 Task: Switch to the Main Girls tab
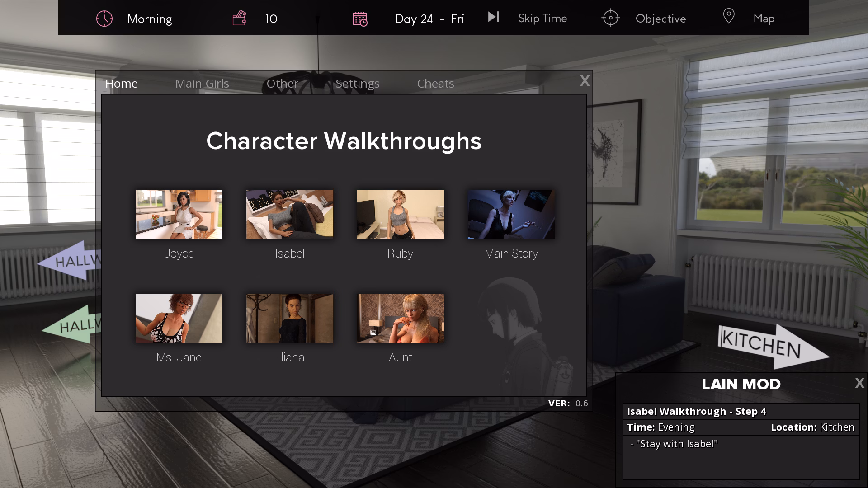tap(202, 84)
